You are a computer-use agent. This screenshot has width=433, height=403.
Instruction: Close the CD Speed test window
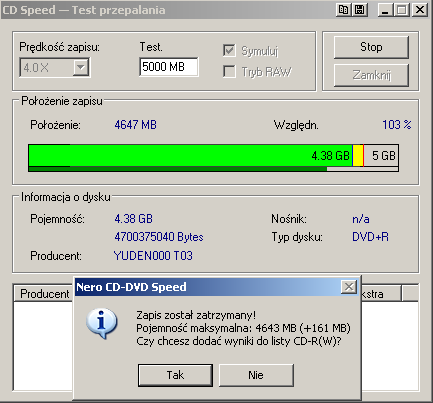click(x=420, y=10)
